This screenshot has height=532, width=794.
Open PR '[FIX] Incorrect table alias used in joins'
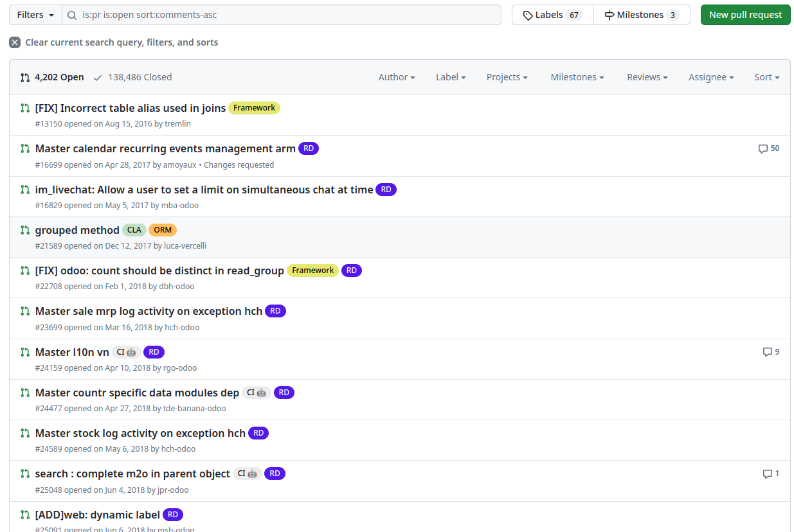(x=131, y=108)
